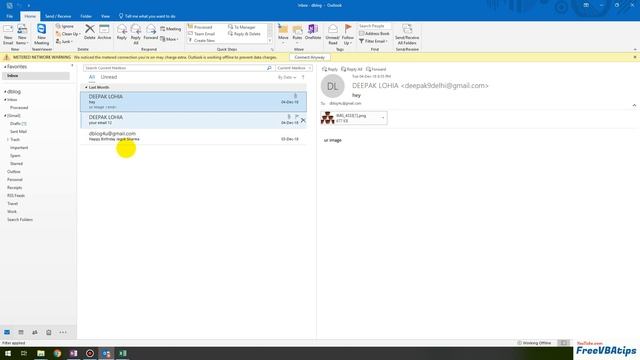Toggle Unread/Read for the message

[333, 35]
